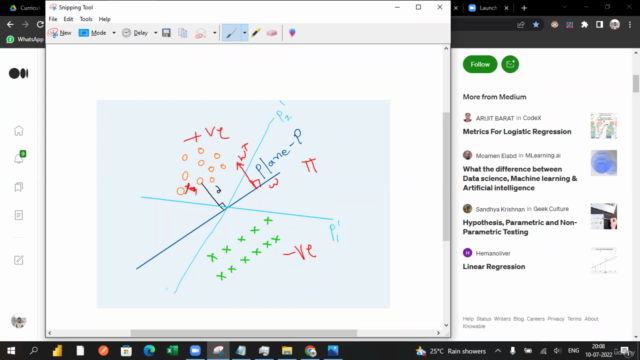Click Chrome bookmark star icon

(536, 25)
